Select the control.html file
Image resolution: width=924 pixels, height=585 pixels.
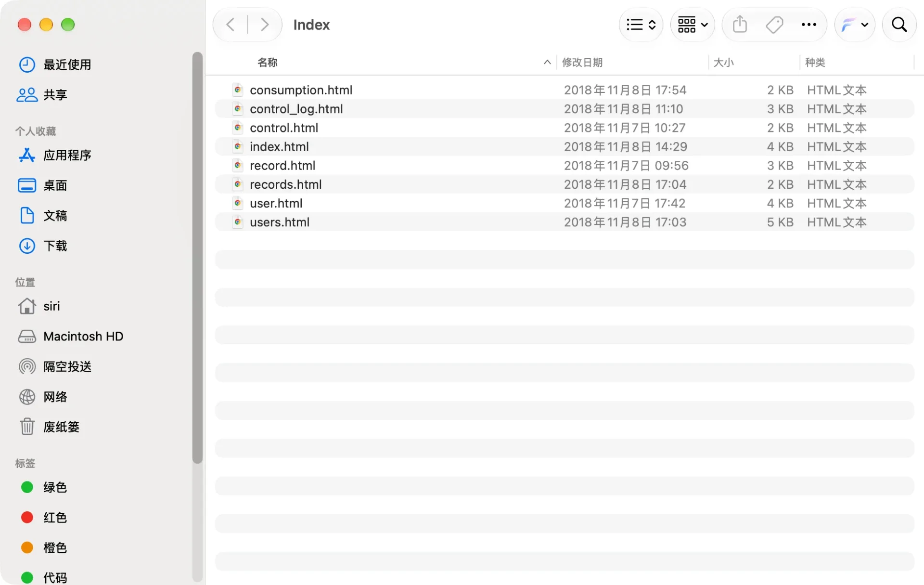(x=565, y=128)
